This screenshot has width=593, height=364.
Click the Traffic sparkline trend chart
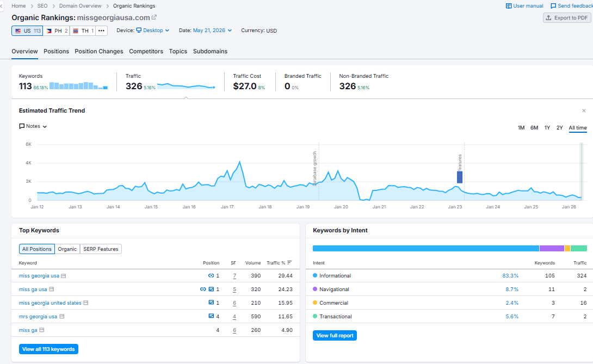click(x=186, y=86)
